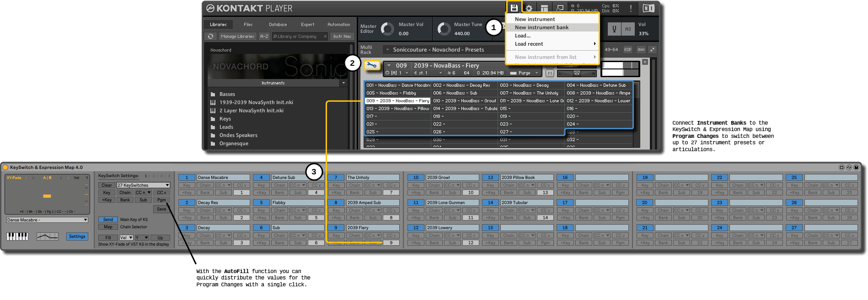Open the Y dropdown next to Fill
This screenshot has width=868, height=300.
click(142, 238)
